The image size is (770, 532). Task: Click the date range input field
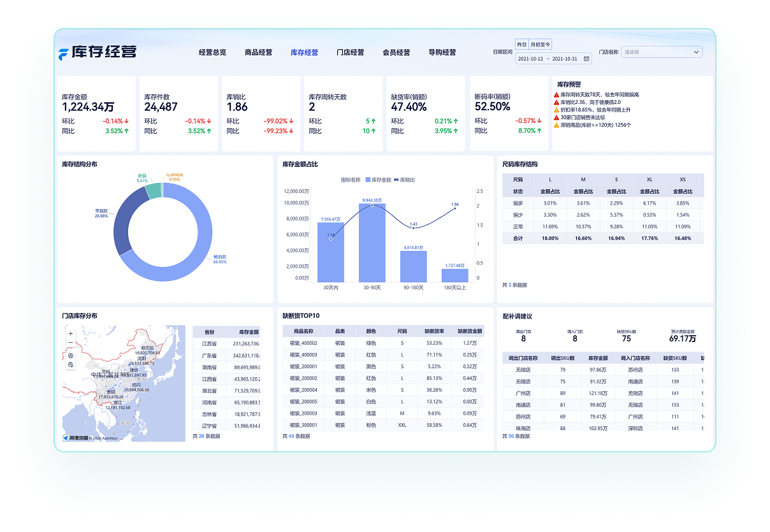tap(553, 59)
